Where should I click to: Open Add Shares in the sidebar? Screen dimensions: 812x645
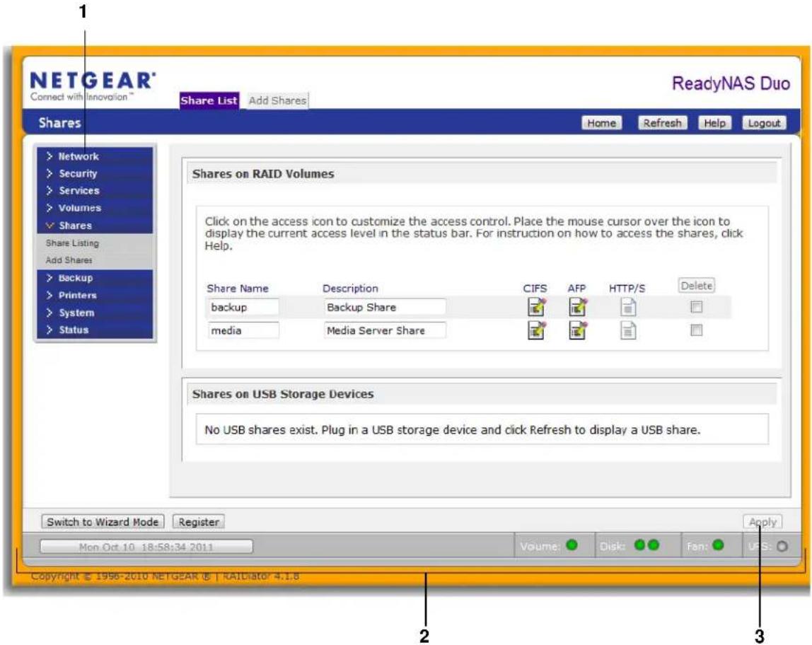pyautogui.click(x=69, y=260)
